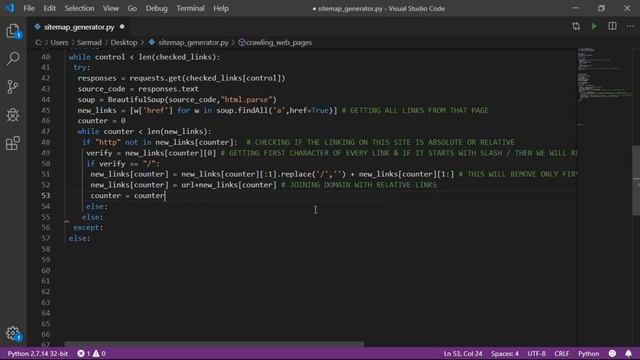Open the Help menu
Image resolution: width=640 pixels, height=360 pixels.
[x=221, y=8]
